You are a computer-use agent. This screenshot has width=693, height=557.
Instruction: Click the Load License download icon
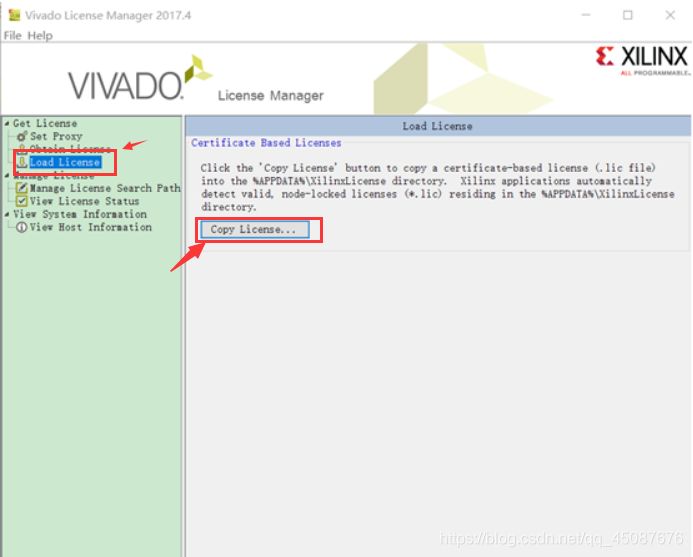tap(22, 162)
